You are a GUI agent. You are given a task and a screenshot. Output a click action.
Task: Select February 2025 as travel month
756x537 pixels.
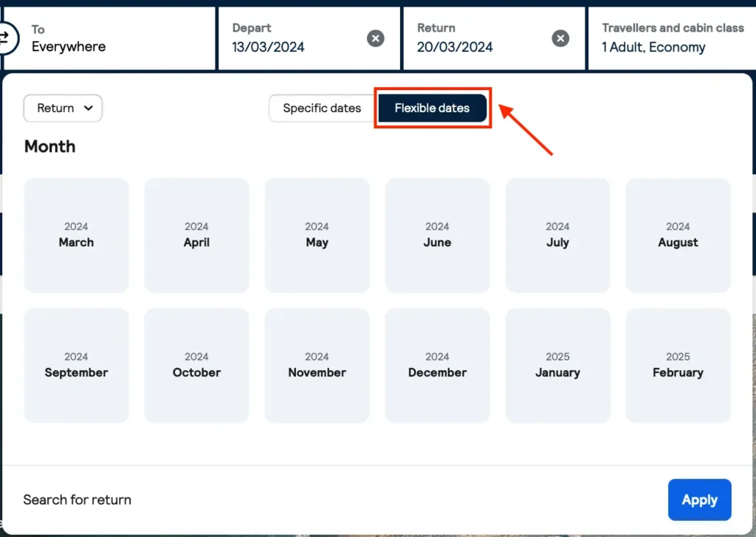click(678, 365)
